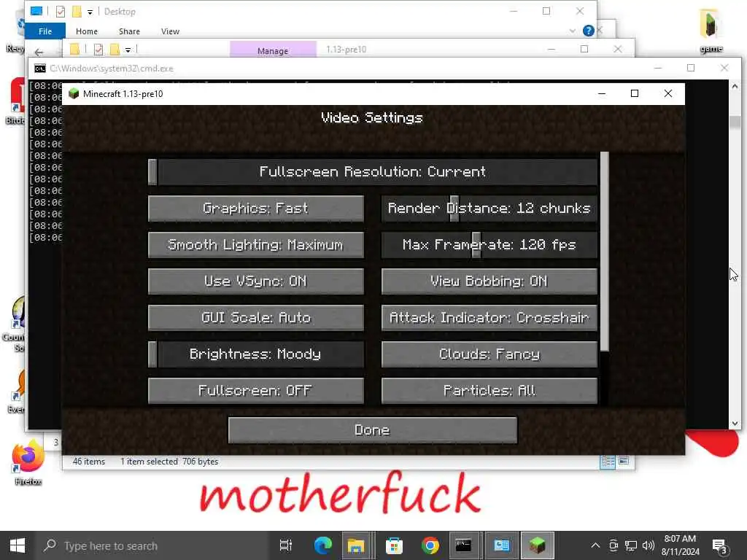Turn off Use VSync
The width and height of the screenshot is (747, 560).
[256, 281]
